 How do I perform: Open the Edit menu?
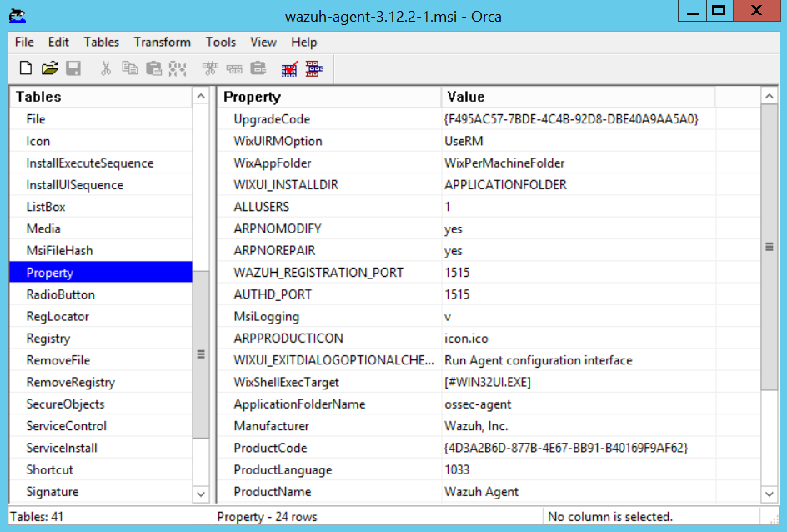pos(58,43)
